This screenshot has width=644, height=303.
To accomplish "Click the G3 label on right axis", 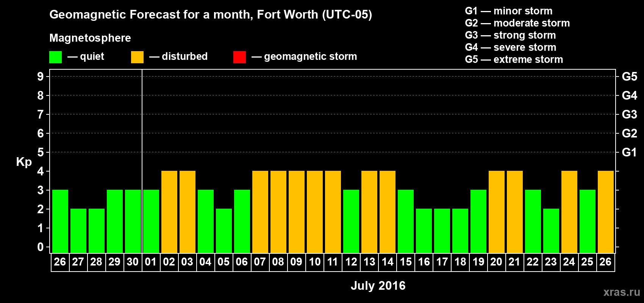I will point(630,114).
